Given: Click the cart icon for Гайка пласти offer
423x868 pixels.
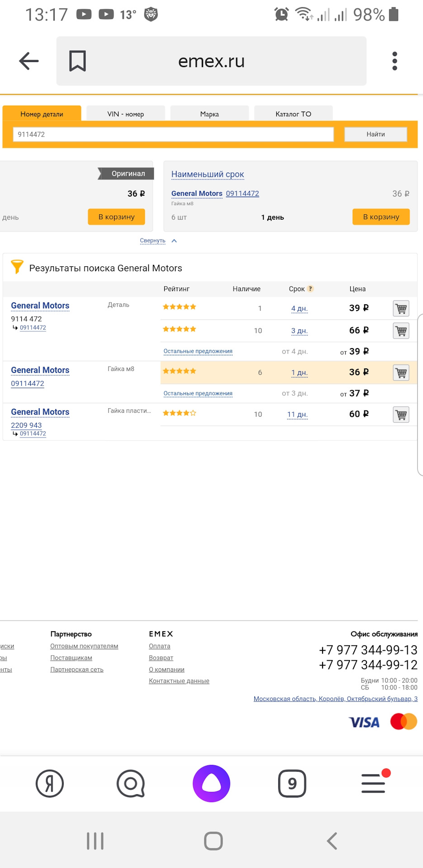Looking at the screenshot, I should coord(400,414).
